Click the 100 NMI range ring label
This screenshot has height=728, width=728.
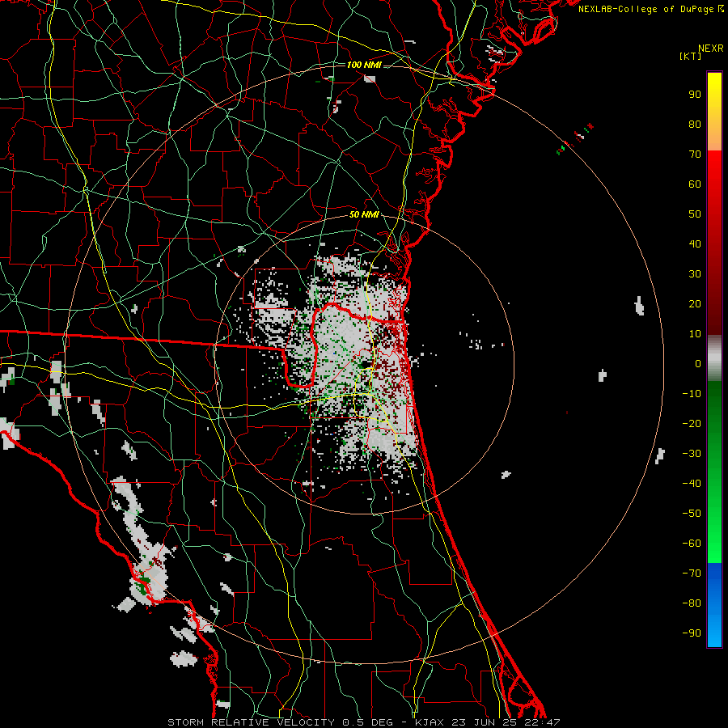364,65
